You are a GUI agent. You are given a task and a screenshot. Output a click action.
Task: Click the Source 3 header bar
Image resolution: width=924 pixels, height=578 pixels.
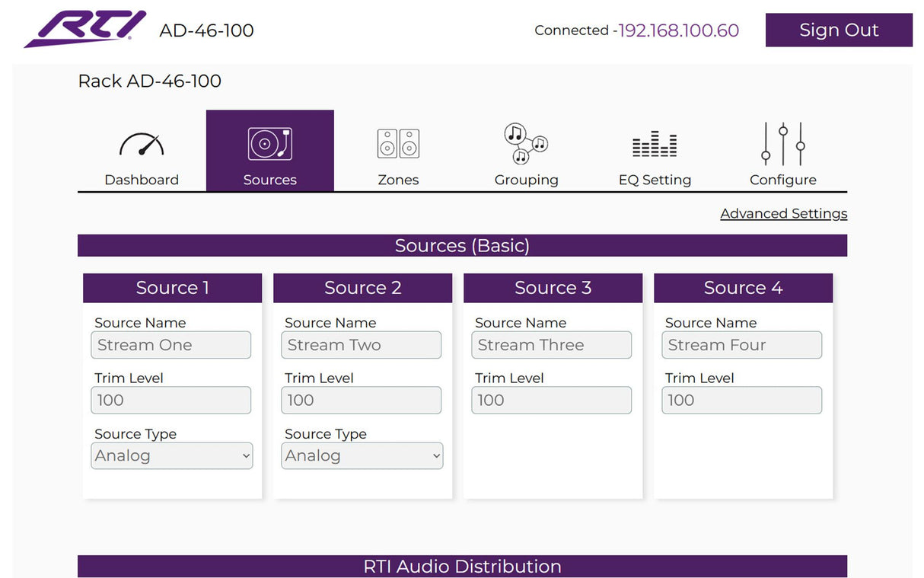pyautogui.click(x=553, y=287)
